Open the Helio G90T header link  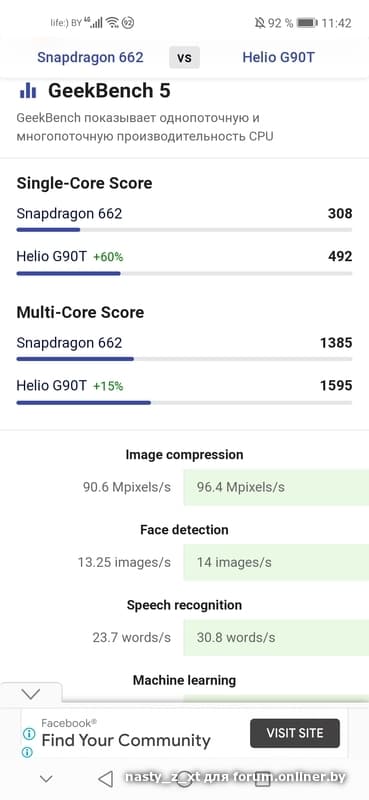click(x=278, y=57)
